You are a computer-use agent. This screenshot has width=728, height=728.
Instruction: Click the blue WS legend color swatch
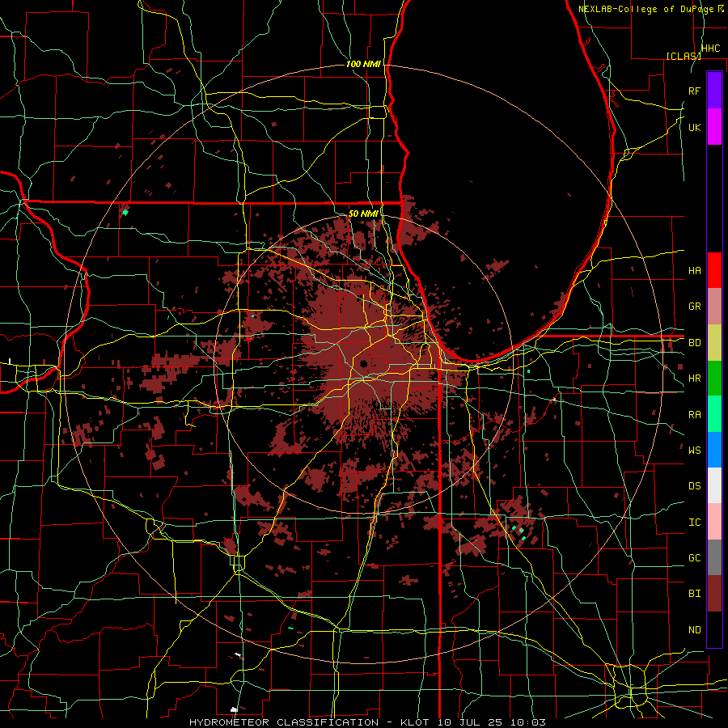coord(714,450)
